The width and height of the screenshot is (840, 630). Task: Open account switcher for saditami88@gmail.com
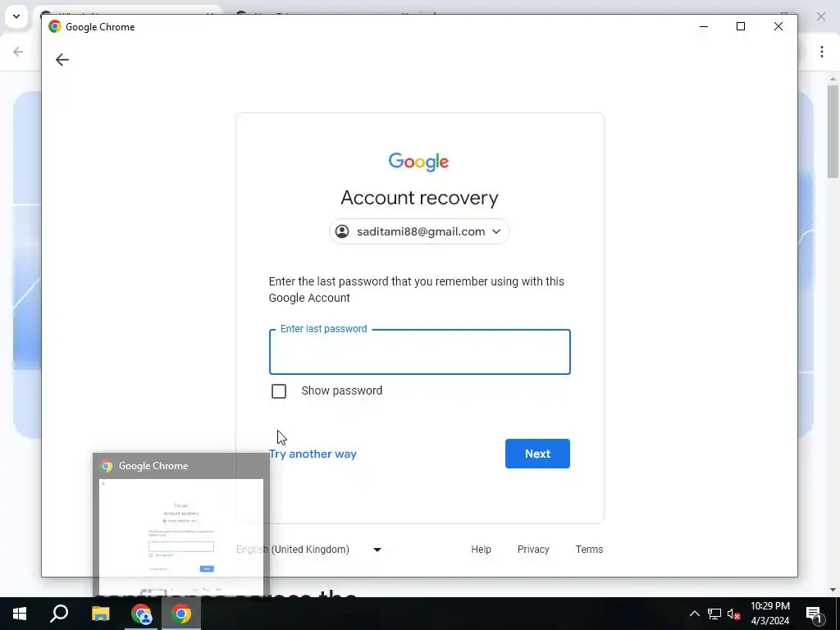click(419, 231)
